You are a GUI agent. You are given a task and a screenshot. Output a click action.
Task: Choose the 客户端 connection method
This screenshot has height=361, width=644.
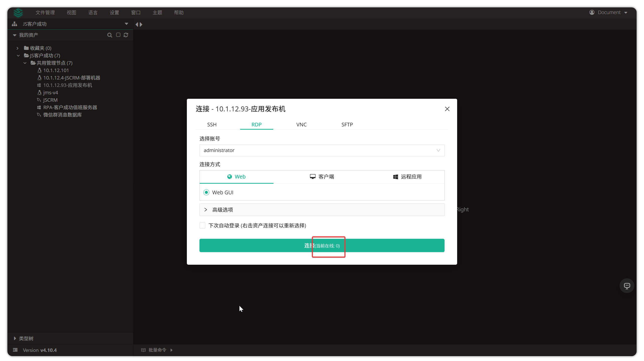tap(322, 177)
